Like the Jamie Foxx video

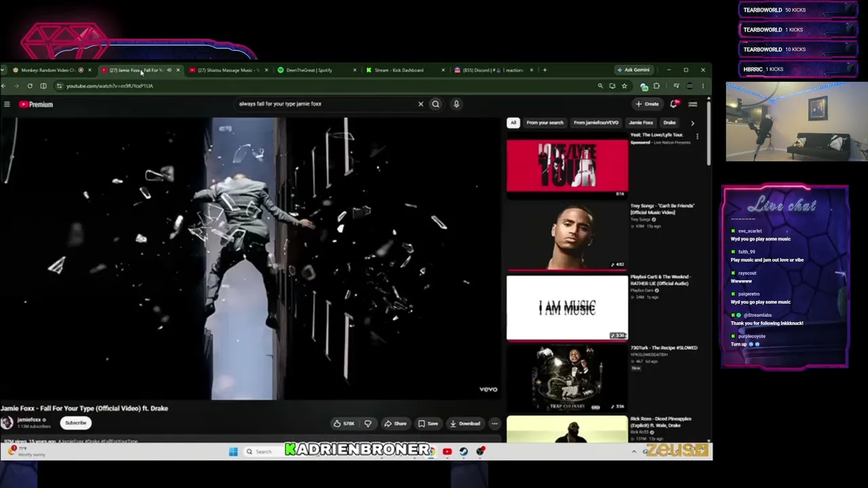[x=344, y=424]
